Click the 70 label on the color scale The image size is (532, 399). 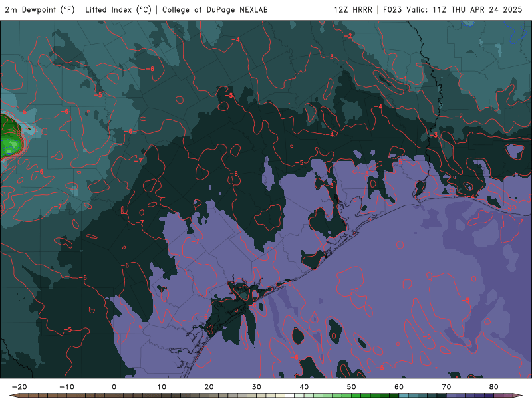pyautogui.click(x=446, y=387)
